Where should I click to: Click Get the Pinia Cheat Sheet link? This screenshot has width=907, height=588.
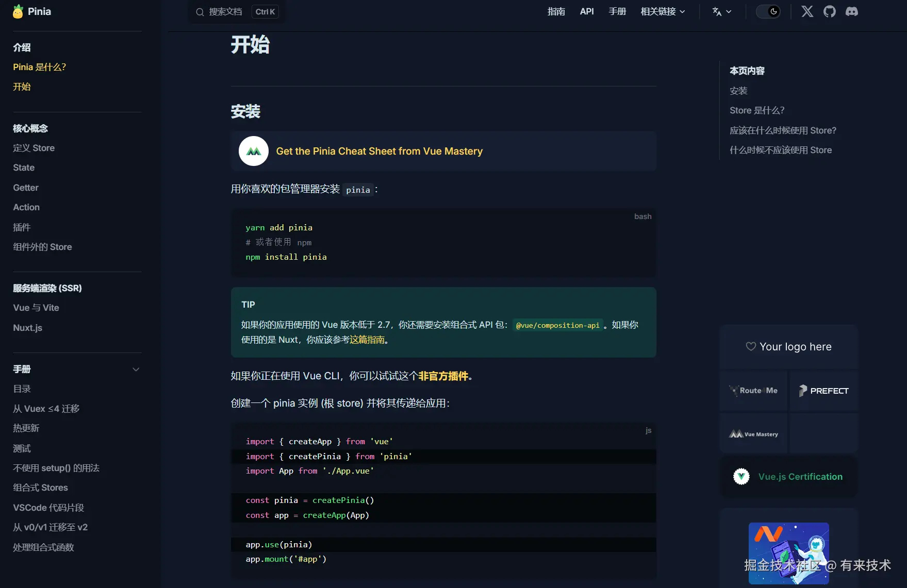[x=380, y=151]
